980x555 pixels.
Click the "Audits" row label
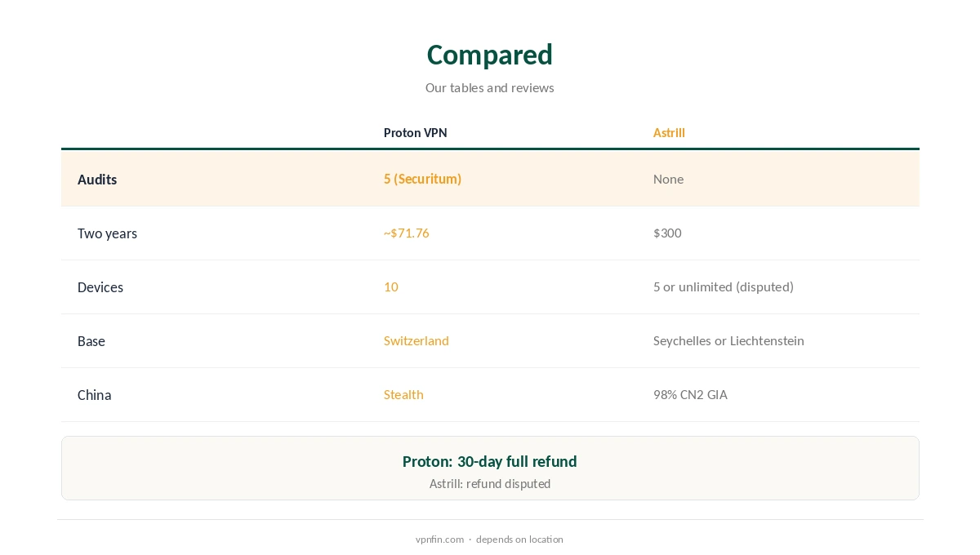pos(97,180)
